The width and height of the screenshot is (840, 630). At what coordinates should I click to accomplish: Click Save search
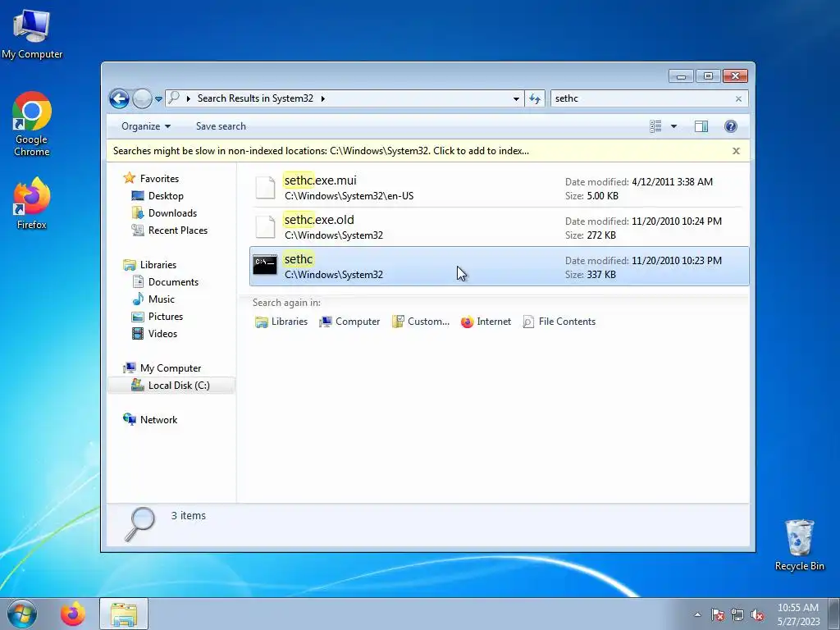221,126
